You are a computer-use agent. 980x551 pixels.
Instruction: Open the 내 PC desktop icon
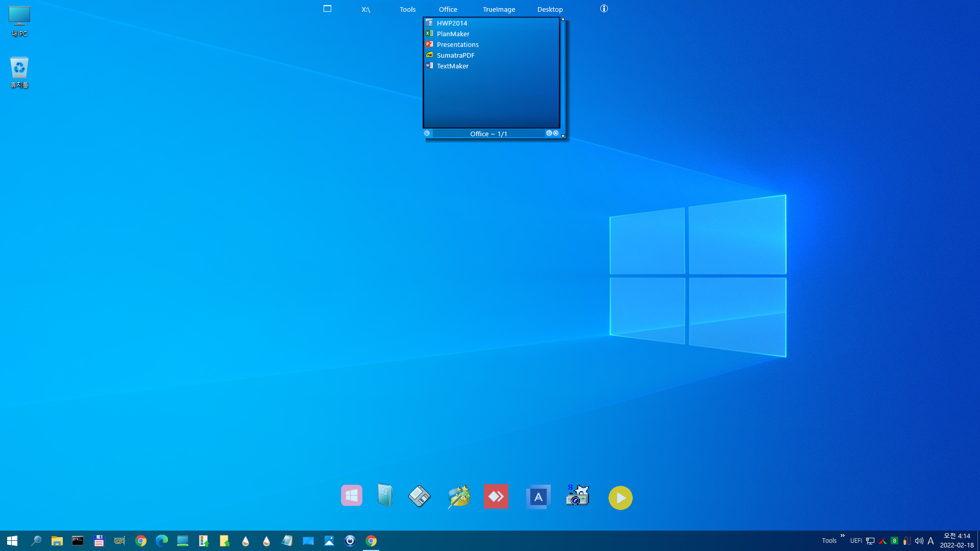click(19, 21)
